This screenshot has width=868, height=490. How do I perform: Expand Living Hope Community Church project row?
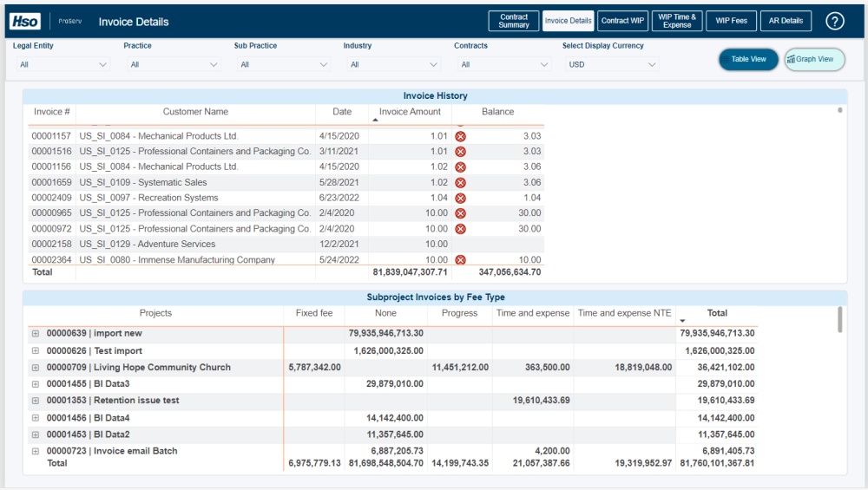(x=36, y=368)
